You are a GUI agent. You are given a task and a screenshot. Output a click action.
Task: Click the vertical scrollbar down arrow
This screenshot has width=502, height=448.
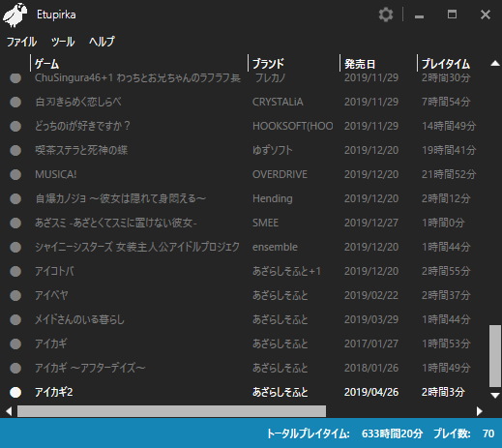click(x=495, y=395)
